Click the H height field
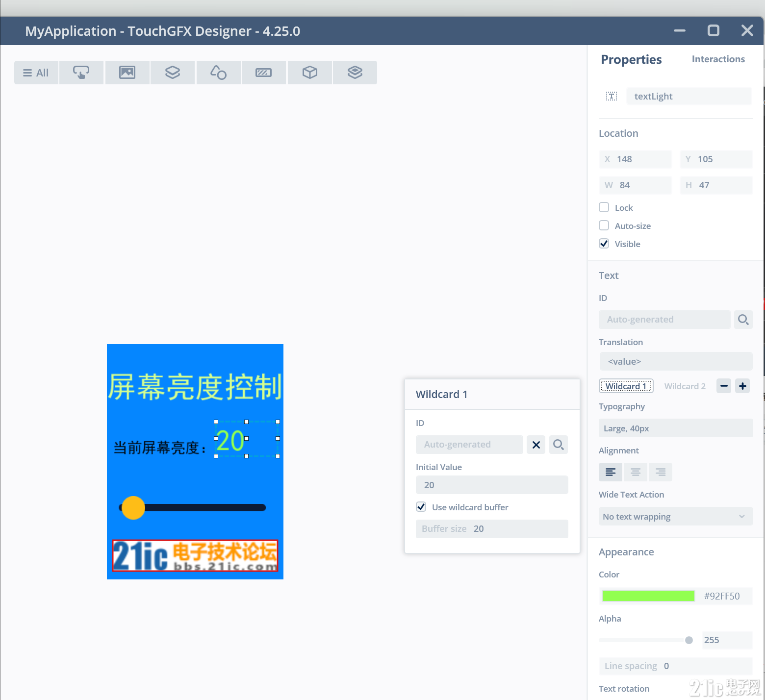 pyautogui.click(x=716, y=185)
